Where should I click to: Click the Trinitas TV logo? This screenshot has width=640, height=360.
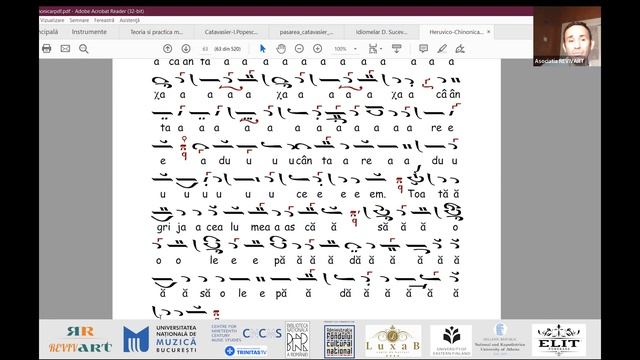[246, 351]
